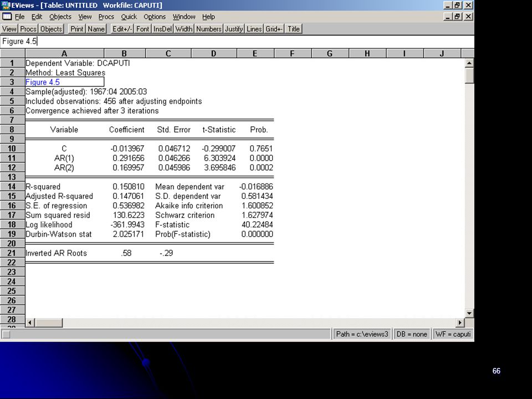Click the horizontal scrollbar left arrow
The image size is (532, 399).
click(x=30, y=323)
